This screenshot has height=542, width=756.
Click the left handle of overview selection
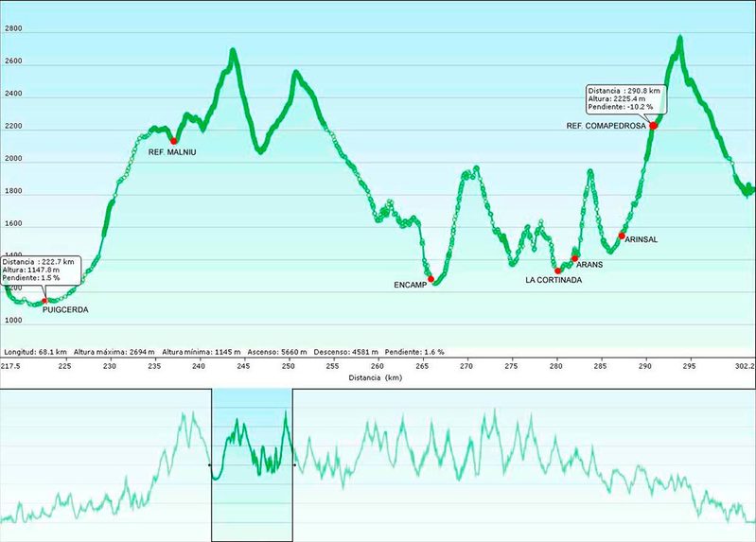pos(210,465)
